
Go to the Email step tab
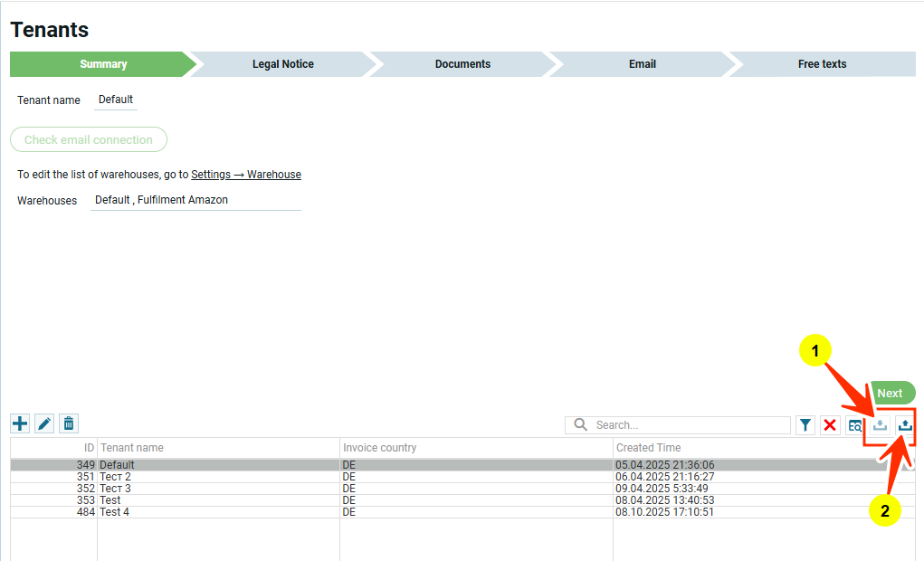(642, 64)
